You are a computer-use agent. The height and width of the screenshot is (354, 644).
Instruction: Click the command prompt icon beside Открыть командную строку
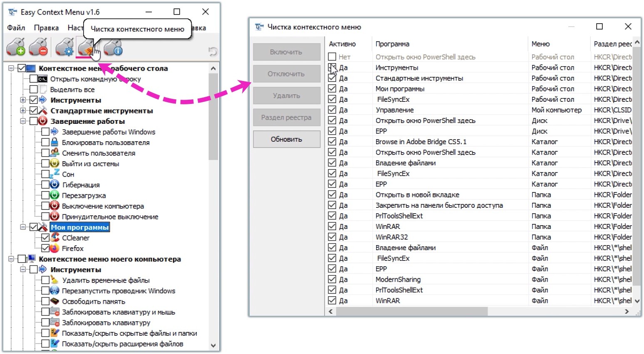[x=42, y=79]
